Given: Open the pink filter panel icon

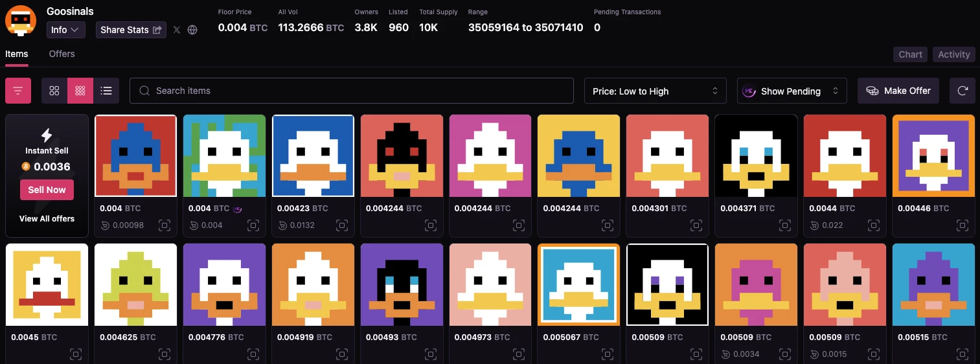Looking at the screenshot, I should coord(18,91).
